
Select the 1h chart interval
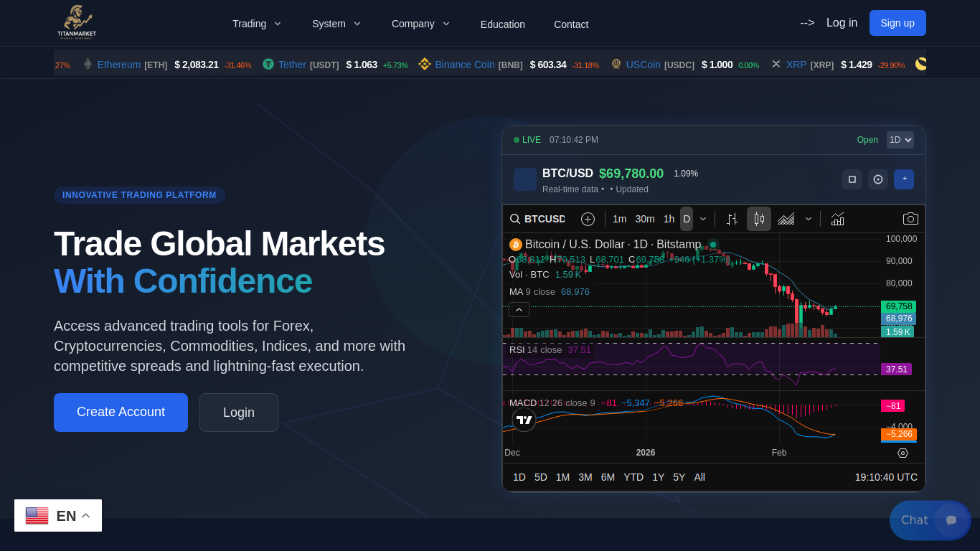pyautogui.click(x=669, y=219)
